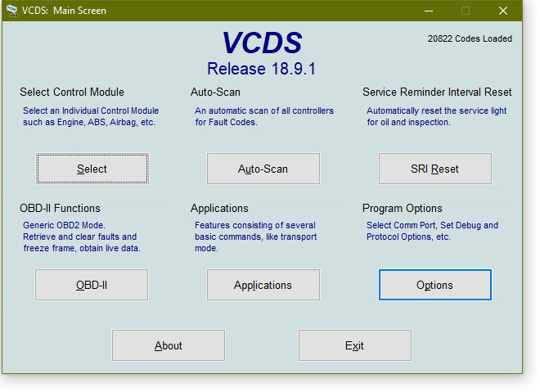The image size is (540, 392).
Task: Open the OBD-II functions button
Action: click(92, 285)
